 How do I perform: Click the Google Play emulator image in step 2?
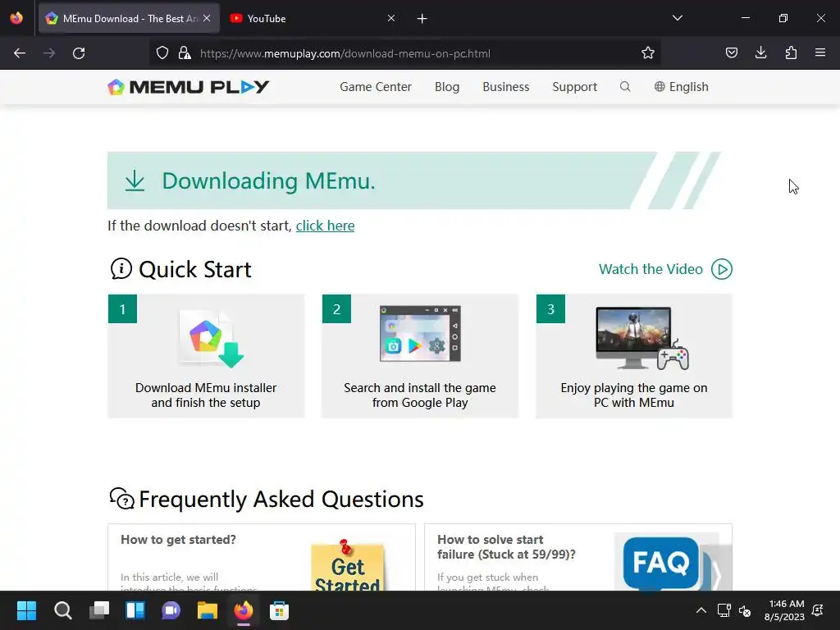tap(420, 334)
